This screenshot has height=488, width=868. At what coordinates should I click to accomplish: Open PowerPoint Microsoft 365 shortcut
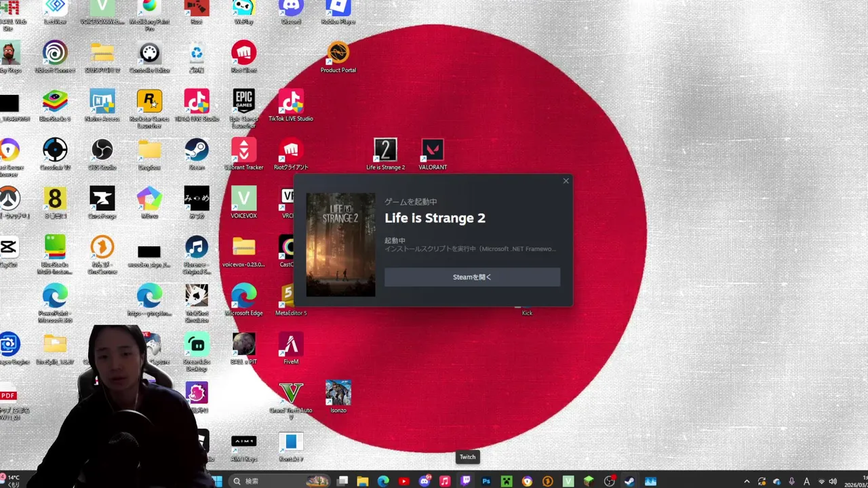coord(55,304)
